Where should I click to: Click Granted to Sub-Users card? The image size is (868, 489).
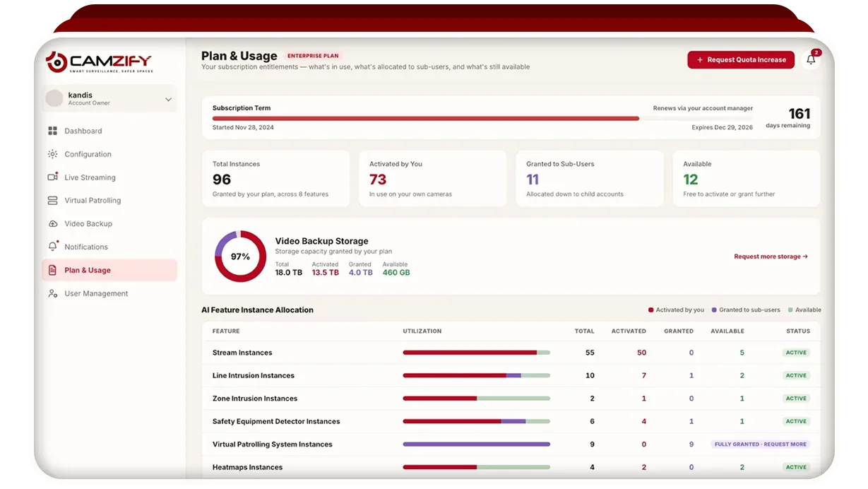click(x=590, y=179)
